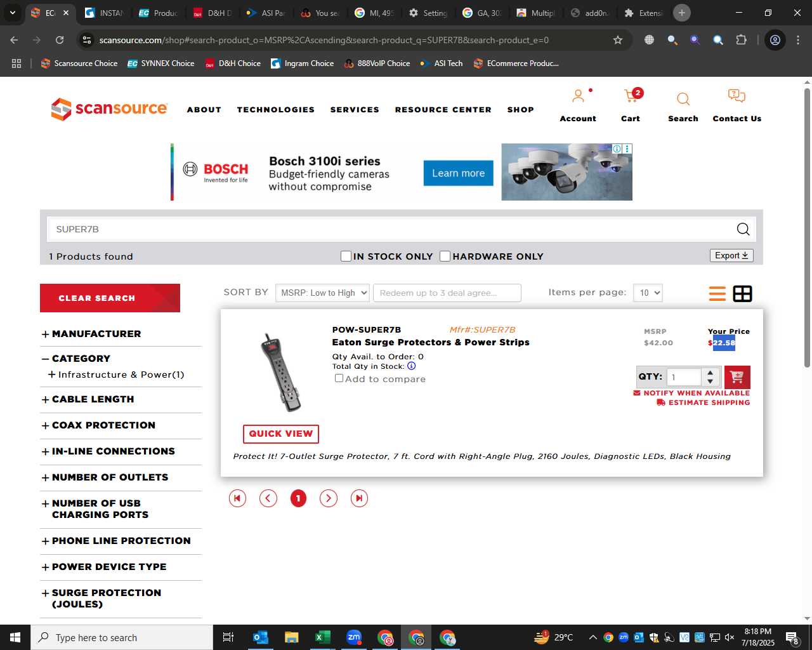Click the header Search magnifier icon
The width and height of the screenshot is (812, 650).
tap(683, 99)
